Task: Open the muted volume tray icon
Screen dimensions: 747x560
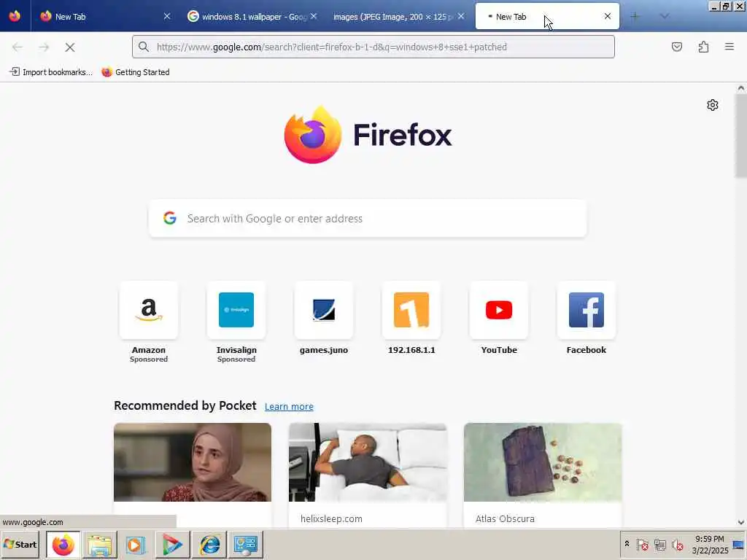Action: (677, 545)
